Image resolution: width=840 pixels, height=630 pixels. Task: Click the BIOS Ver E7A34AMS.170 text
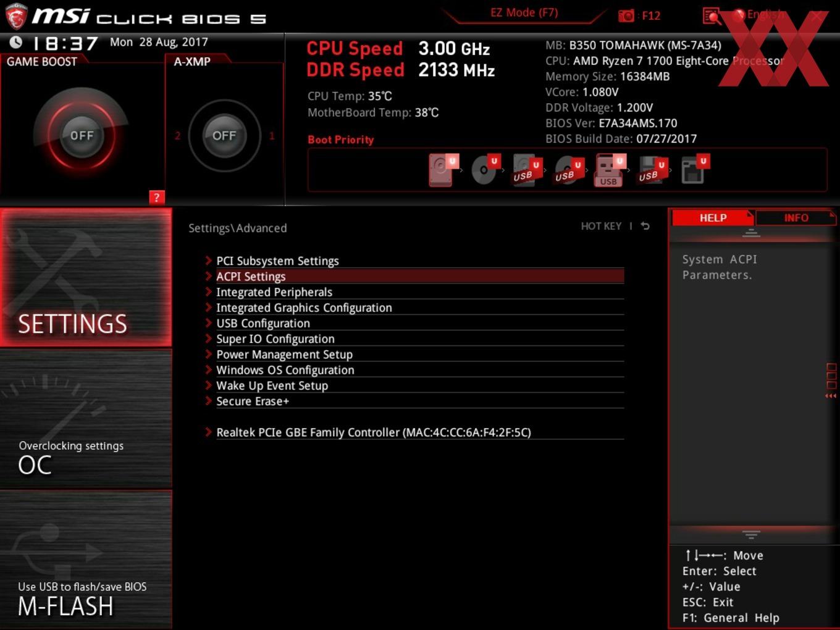point(611,123)
